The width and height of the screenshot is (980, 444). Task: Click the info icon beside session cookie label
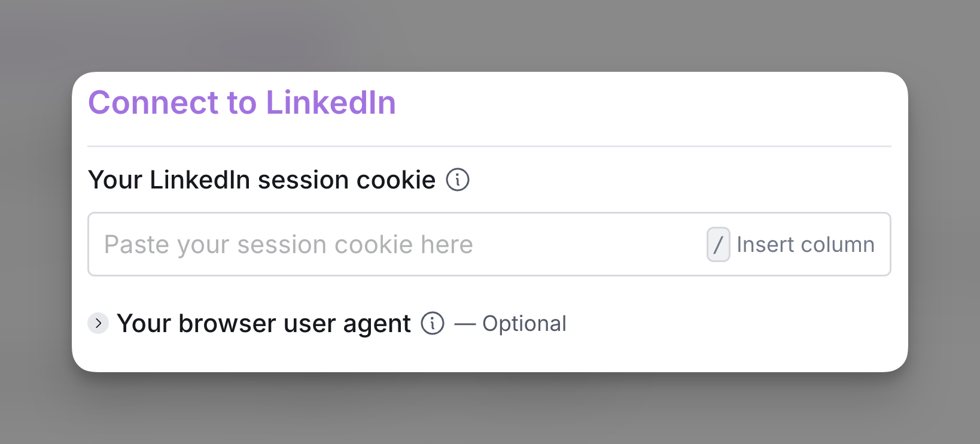[458, 180]
